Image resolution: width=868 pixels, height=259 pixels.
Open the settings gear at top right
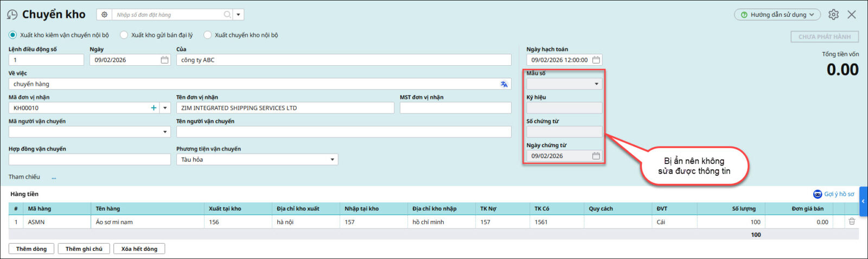[833, 15]
